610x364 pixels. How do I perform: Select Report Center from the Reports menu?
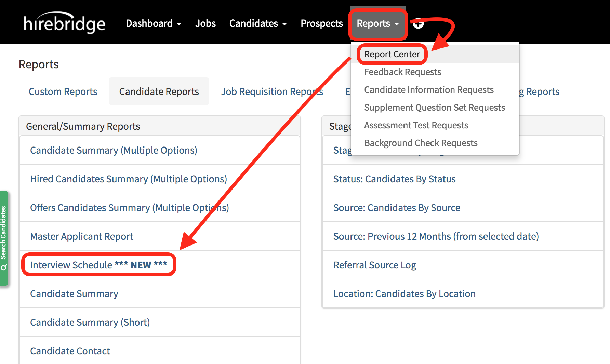coord(392,54)
